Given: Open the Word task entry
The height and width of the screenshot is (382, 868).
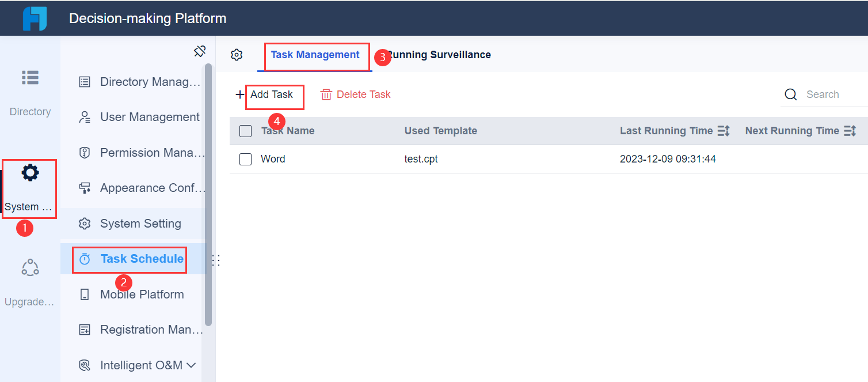Looking at the screenshot, I should [273, 159].
